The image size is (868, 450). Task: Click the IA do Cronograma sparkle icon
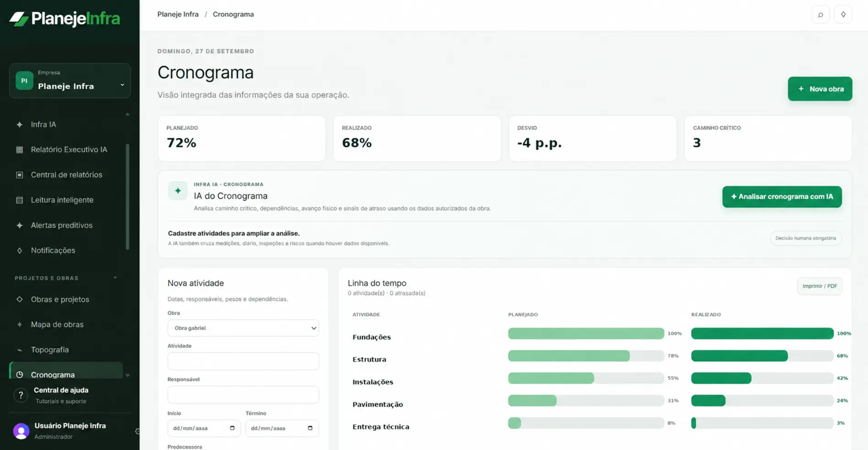point(178,191)
